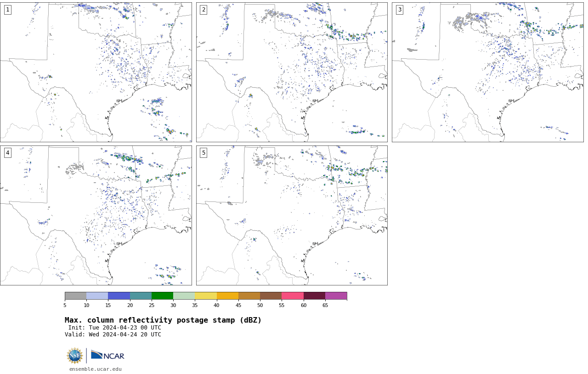The height and width of the screenshot is (374, 588).
Task: Click the colorbar tick label 65
Action: click(325, 305)
